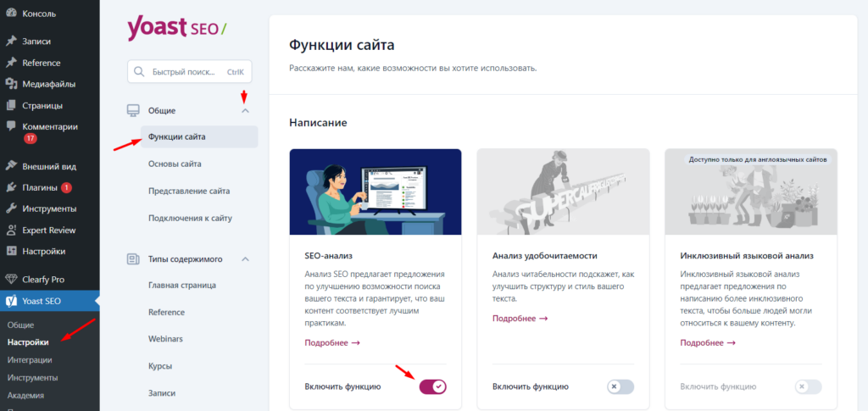Click the Анализ удобочитаемости card illustration
The image size is (868, 411).
coord(563,192)
